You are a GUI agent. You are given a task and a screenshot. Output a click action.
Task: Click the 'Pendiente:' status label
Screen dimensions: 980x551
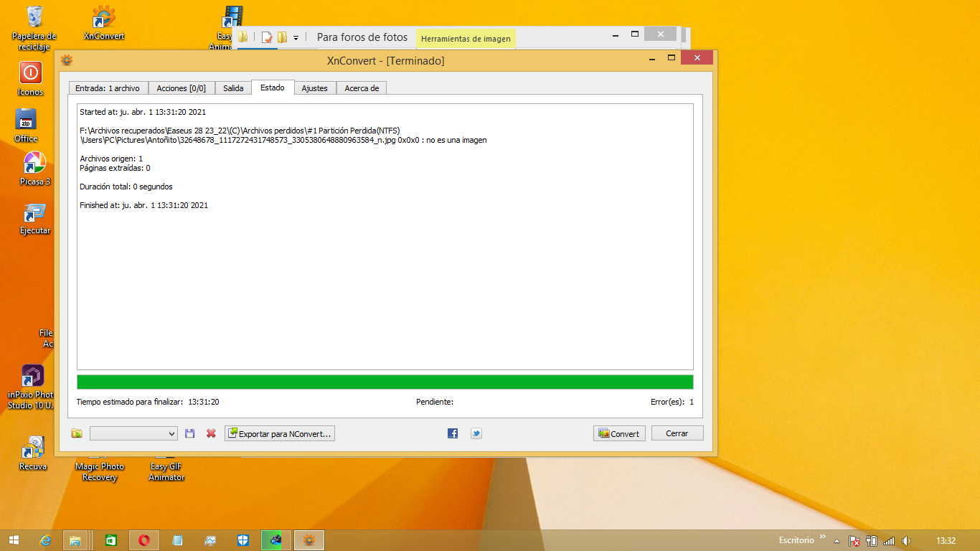(435, 402)
